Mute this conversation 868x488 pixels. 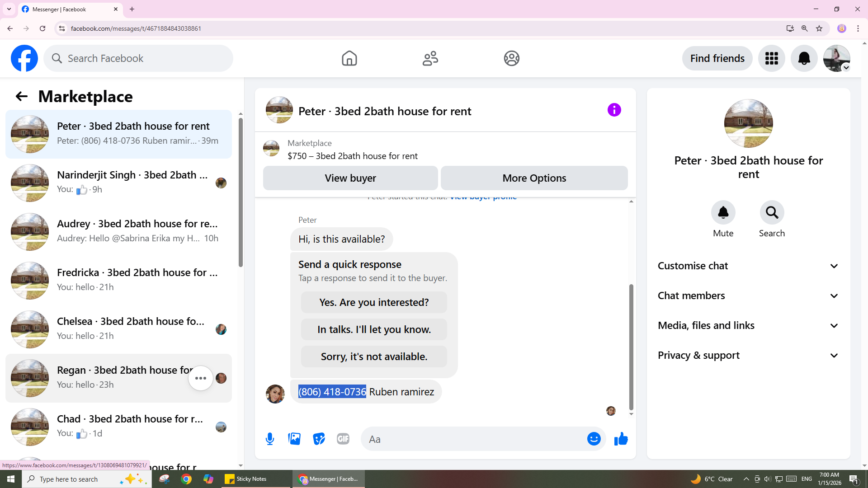pos(723,212)
